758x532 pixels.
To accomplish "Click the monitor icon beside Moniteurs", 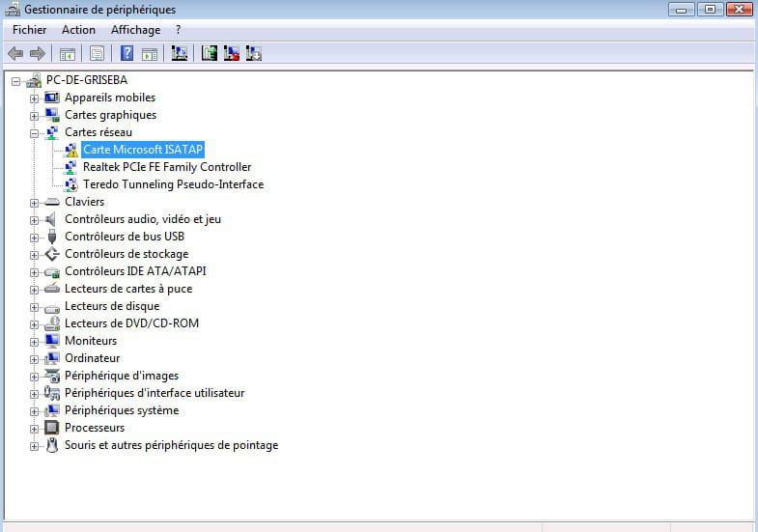I will (52, 341).
